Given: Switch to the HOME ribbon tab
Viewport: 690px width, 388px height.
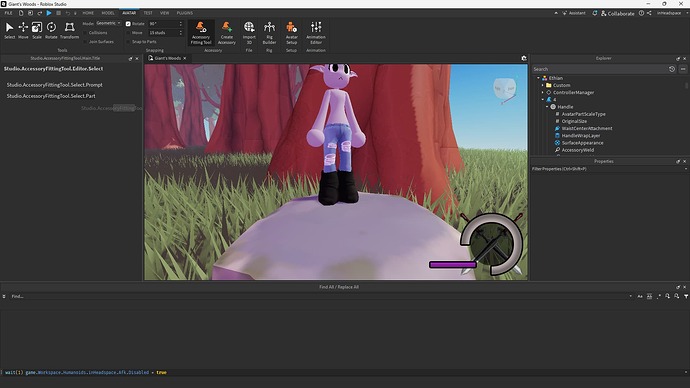Looking at the screenshot, I should [88, 13].
